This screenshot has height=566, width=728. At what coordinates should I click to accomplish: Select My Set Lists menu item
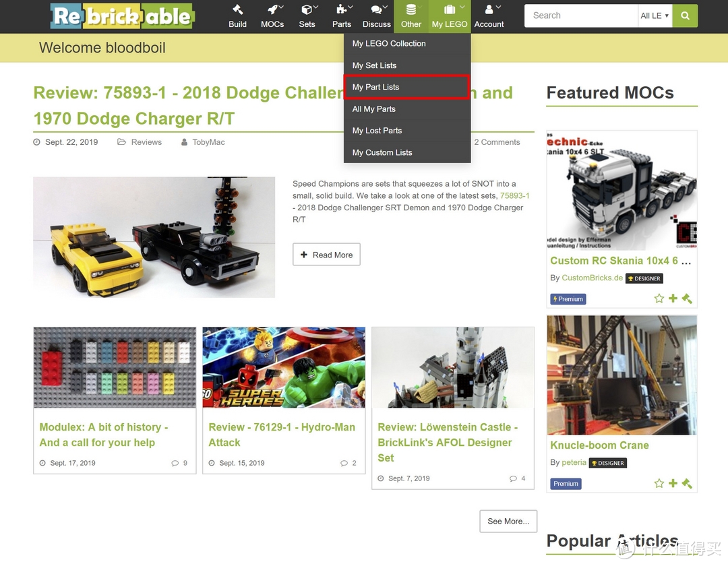(407, 65)
